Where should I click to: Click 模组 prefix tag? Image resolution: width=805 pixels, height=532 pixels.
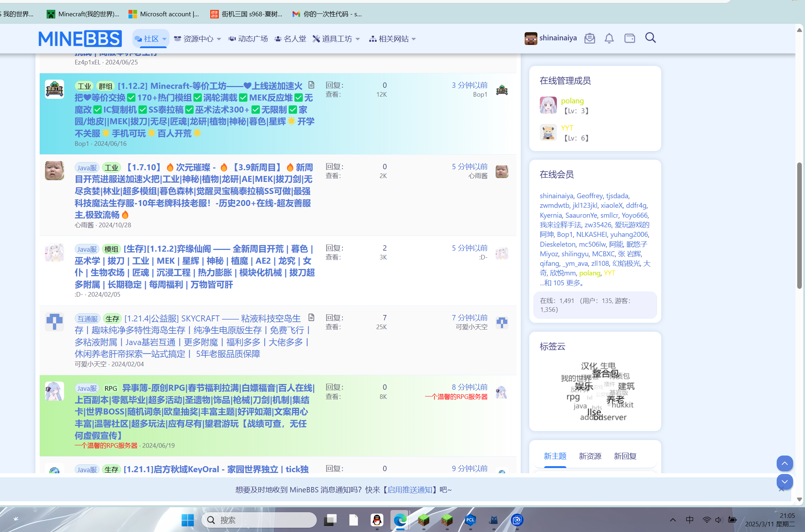point(112,249)
